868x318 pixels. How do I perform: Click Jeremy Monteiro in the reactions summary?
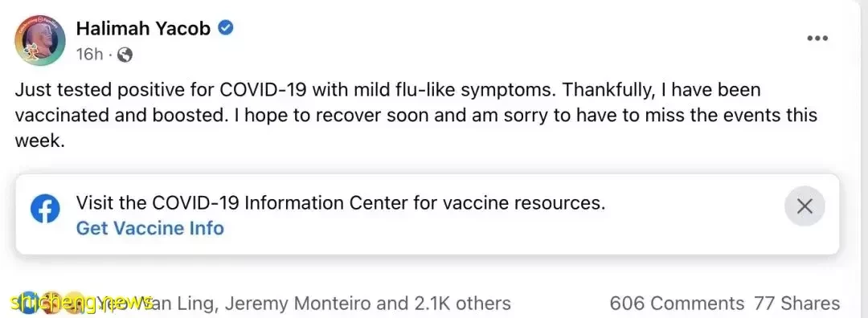click(x=298, y=303)
